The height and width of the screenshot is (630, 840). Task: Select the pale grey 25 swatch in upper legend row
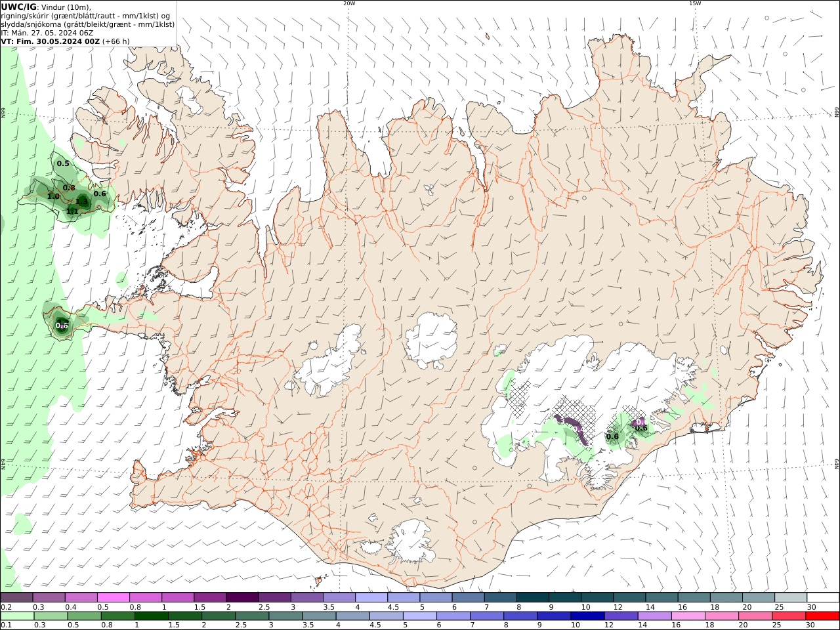pyautogui.click(x=789, y=598)
